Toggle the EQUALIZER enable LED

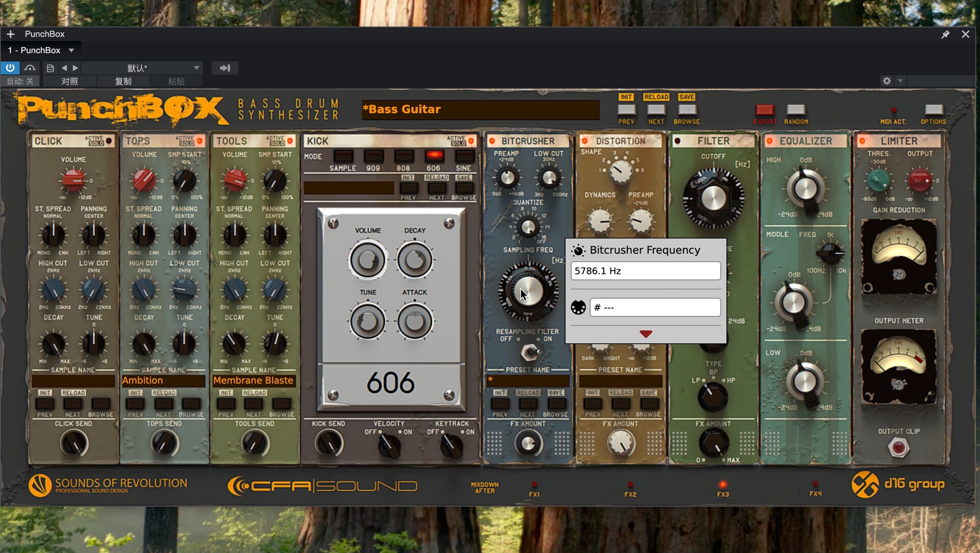point(769,141)
